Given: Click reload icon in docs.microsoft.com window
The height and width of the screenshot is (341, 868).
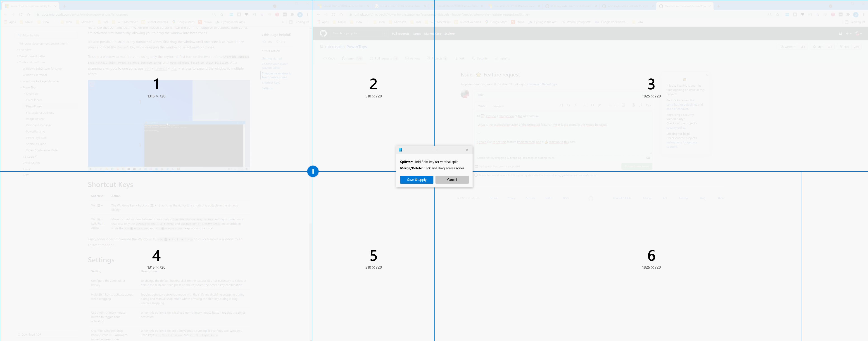Looking at the screenshot, I should point(21,14).
